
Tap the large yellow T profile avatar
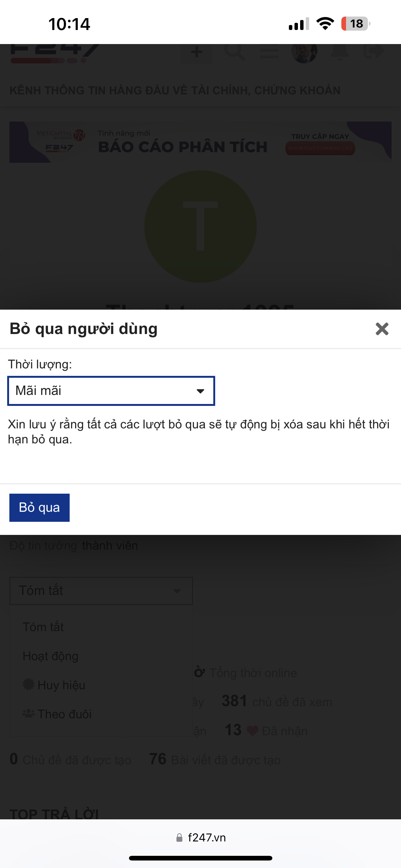[x=200, y=227]
